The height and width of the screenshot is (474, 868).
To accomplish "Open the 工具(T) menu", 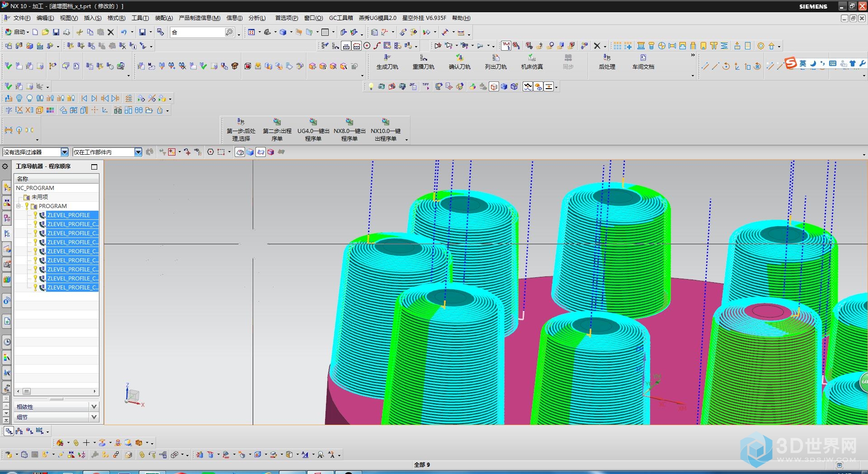I will click(x=140, y=18).
